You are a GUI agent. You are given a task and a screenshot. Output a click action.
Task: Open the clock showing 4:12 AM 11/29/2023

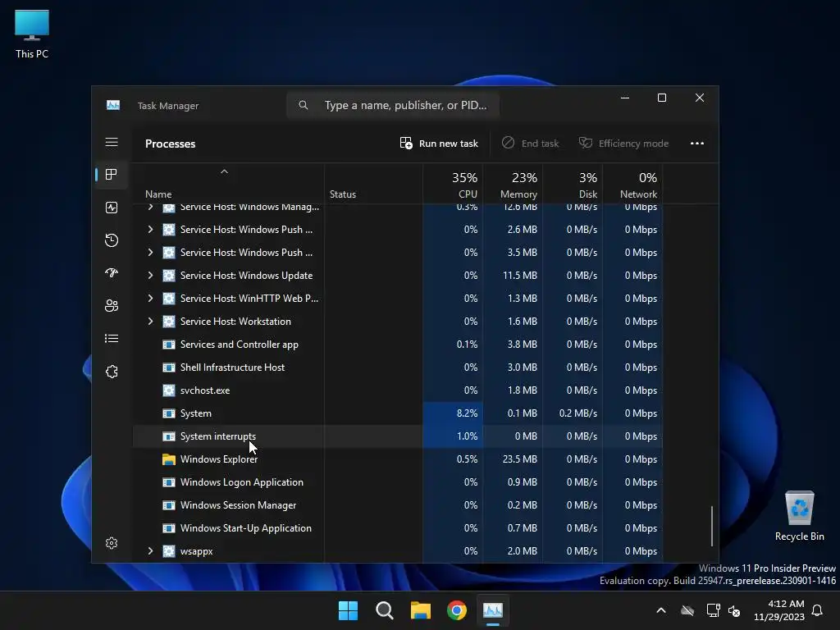[x=778, y=610]
